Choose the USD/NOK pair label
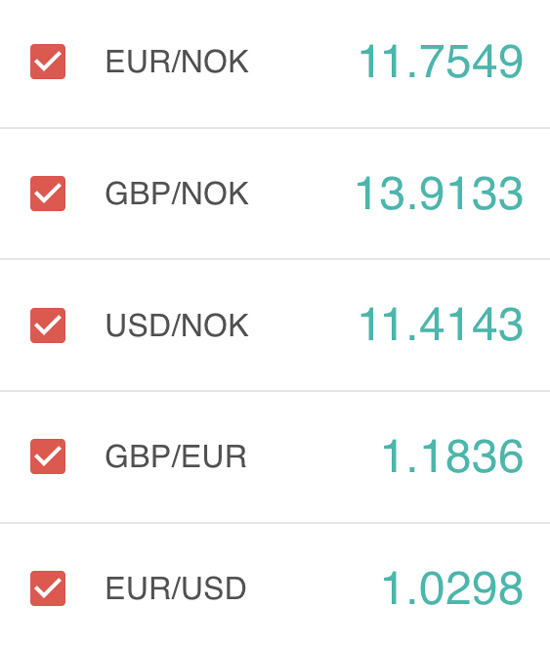 pyautogui.click(x=177, y=325)
